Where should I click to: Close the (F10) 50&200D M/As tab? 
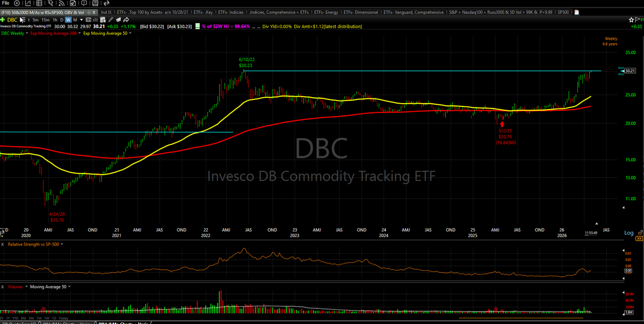(x=93, y=12)
